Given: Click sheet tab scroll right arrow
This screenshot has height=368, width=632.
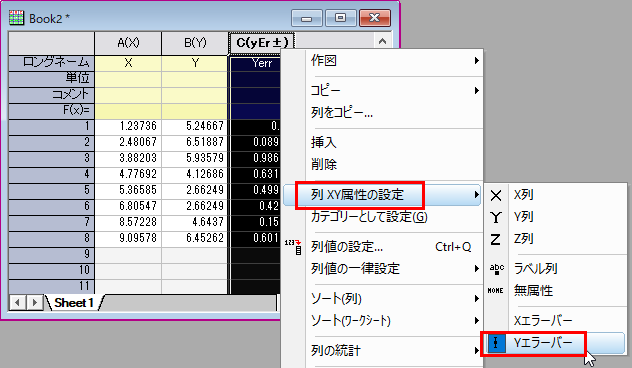Looking at the screenshot, I should click(x=35, y=303).
